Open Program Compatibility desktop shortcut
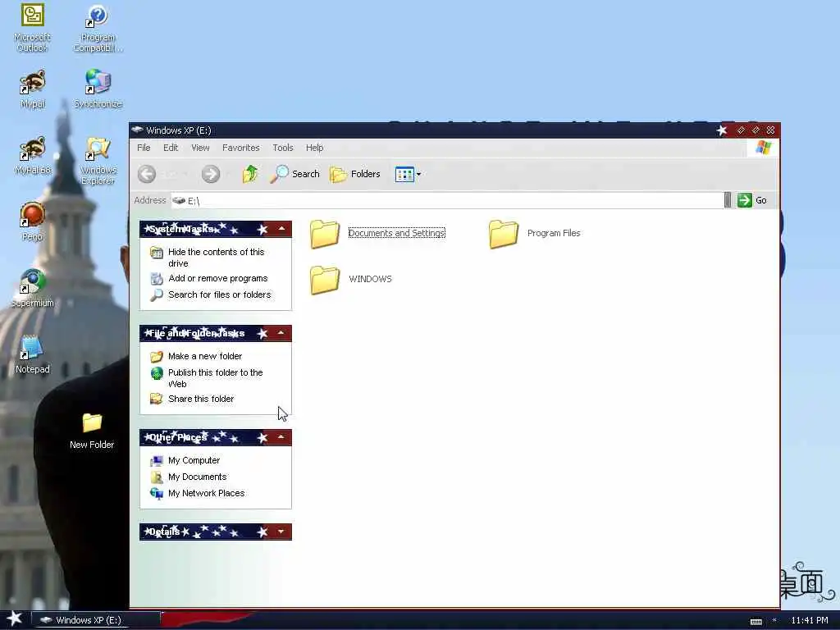840x630 pixels. (98, 28)
